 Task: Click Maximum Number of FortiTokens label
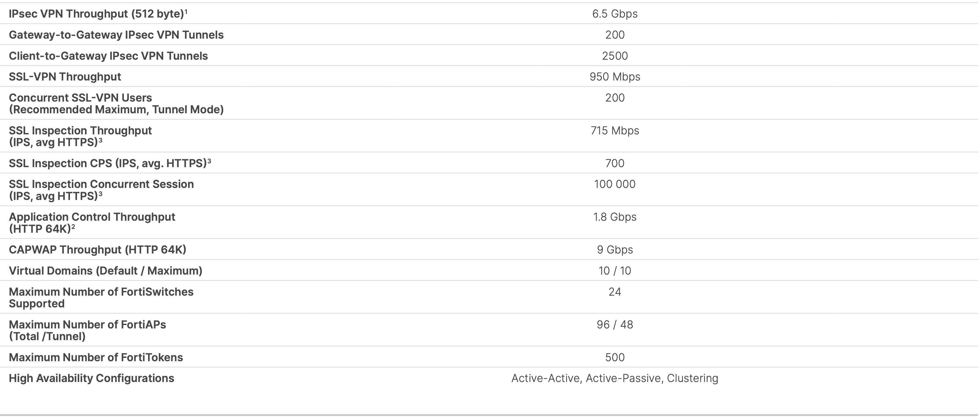pos(96,357)
